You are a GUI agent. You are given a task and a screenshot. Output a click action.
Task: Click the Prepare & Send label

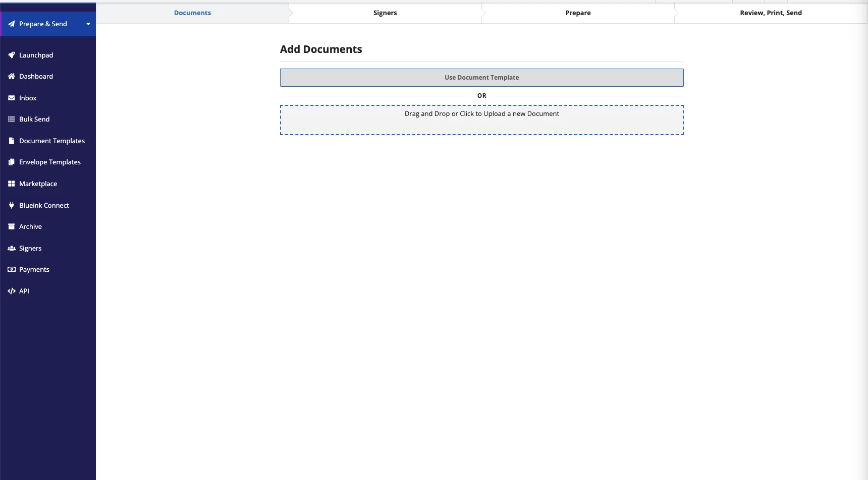pos(43,24)
